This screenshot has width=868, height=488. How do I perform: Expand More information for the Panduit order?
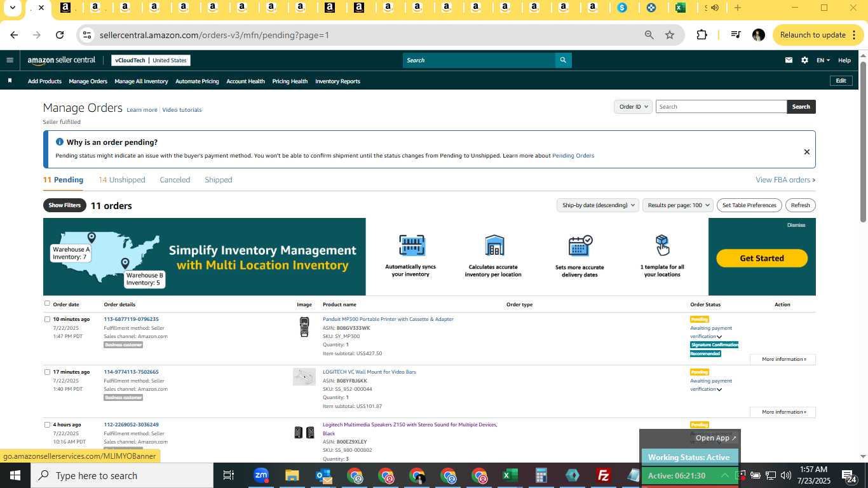click(783, 359)
